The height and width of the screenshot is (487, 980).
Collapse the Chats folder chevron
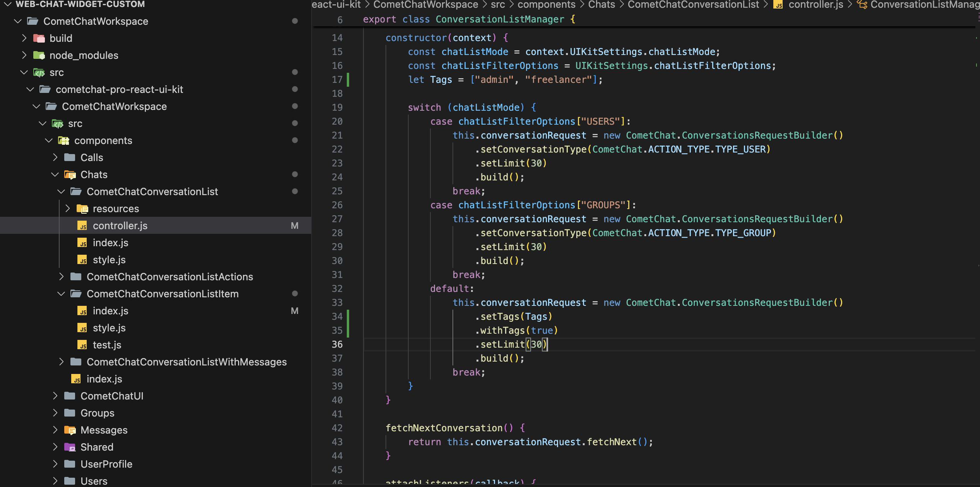point(55,175)
